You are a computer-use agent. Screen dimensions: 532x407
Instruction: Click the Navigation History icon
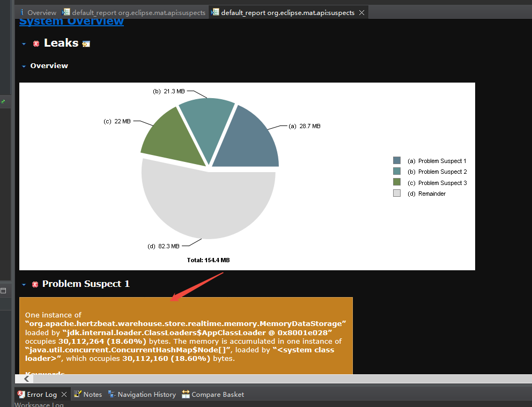point(112,394)
